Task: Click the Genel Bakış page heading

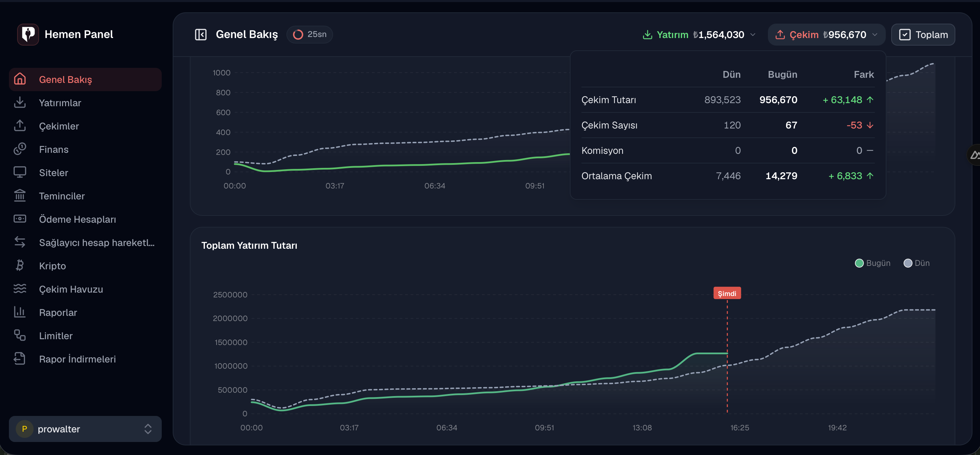Action: coord(246,35)
